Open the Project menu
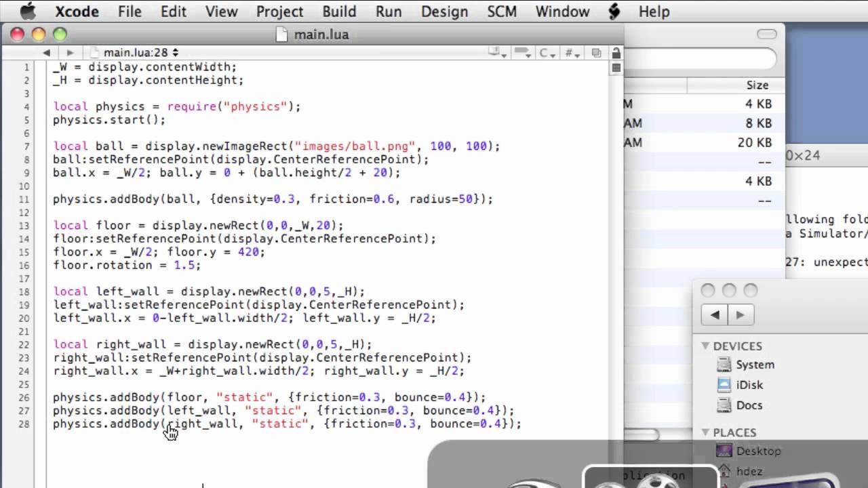 279,12
